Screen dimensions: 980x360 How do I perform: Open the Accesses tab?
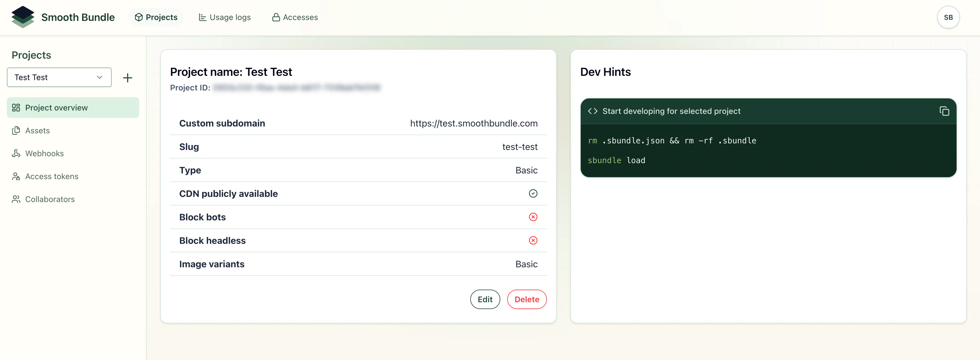[x=295, y=17]
